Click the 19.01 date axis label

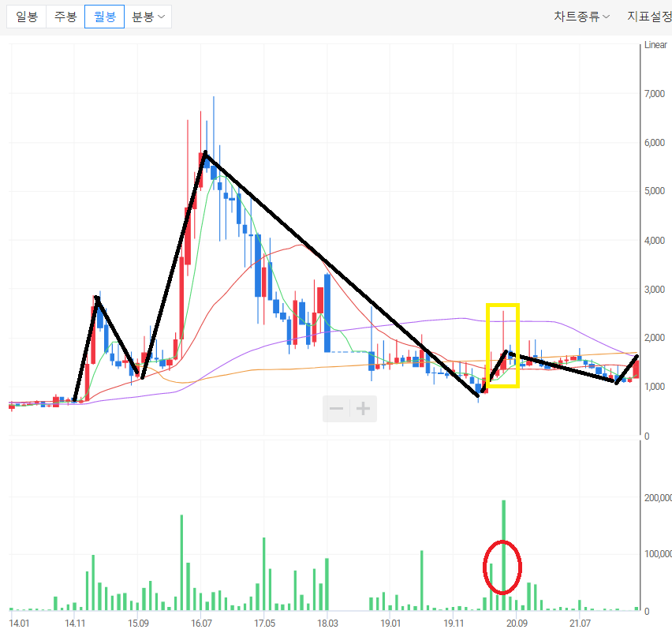(x=390, y=624)
